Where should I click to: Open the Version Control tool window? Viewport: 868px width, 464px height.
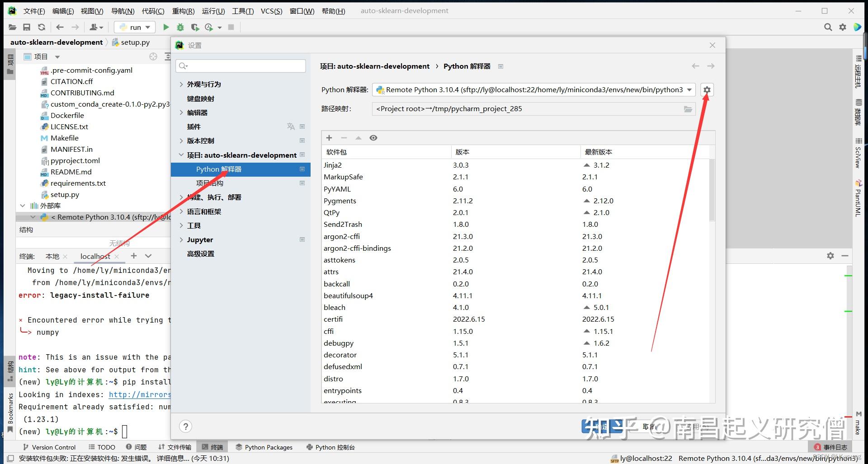[x=49, y=447]
